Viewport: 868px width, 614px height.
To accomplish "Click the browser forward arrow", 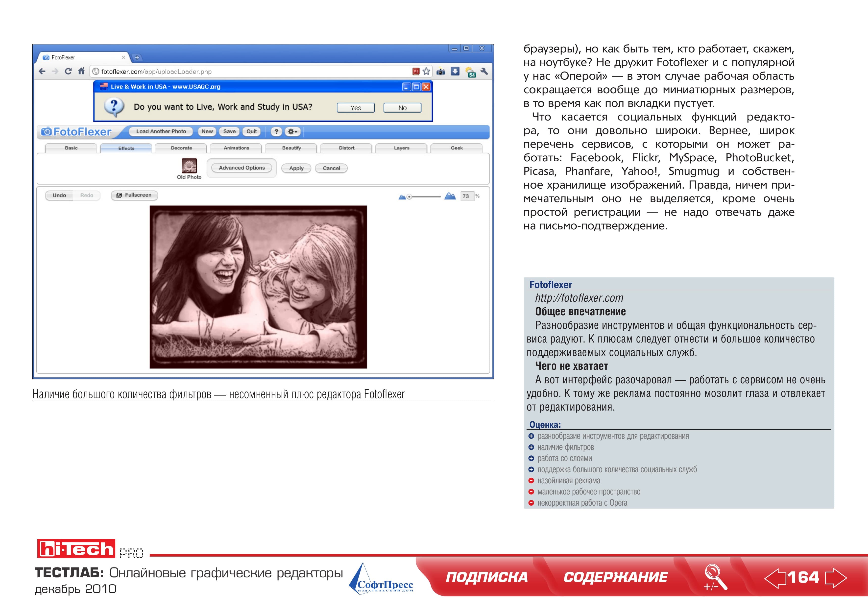I will [55, 71].
